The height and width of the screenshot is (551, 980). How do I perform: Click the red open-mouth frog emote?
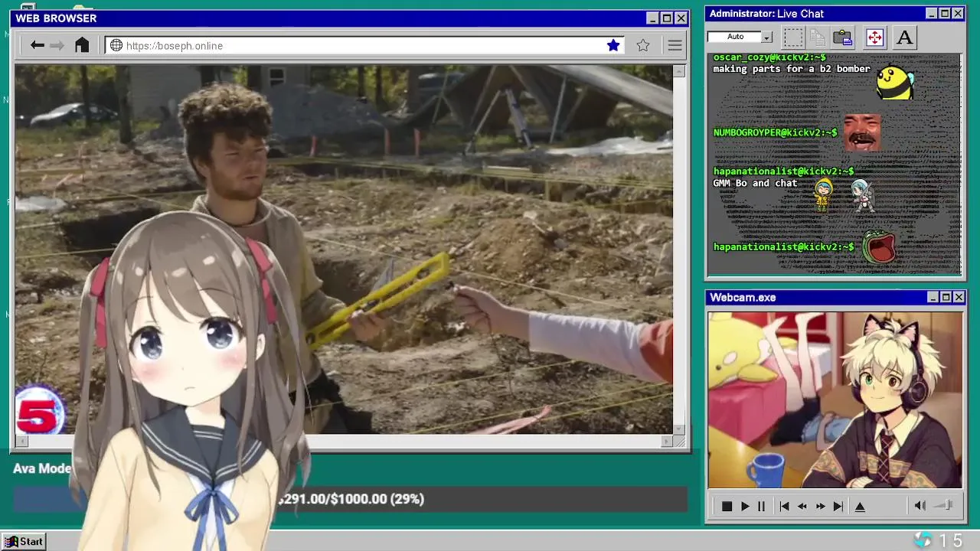pyautogui.click(x=879, y=247)
